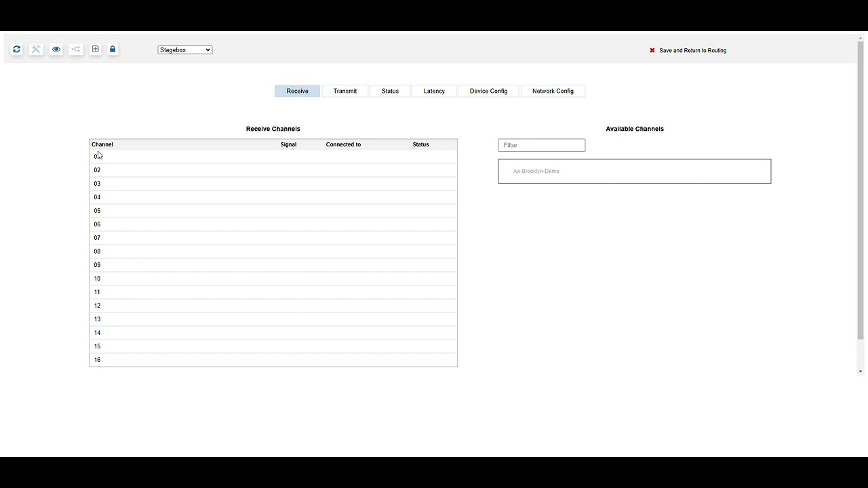Select receive channel 14

[x=273, y=333]
